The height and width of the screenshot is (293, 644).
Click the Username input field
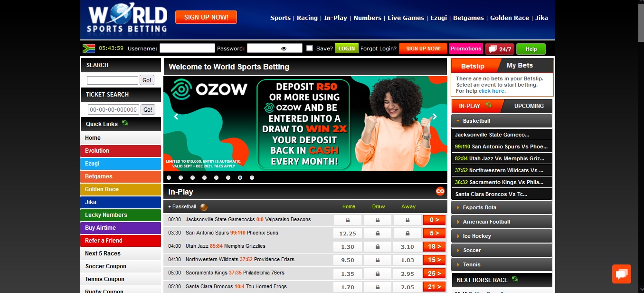pos(187,48)
